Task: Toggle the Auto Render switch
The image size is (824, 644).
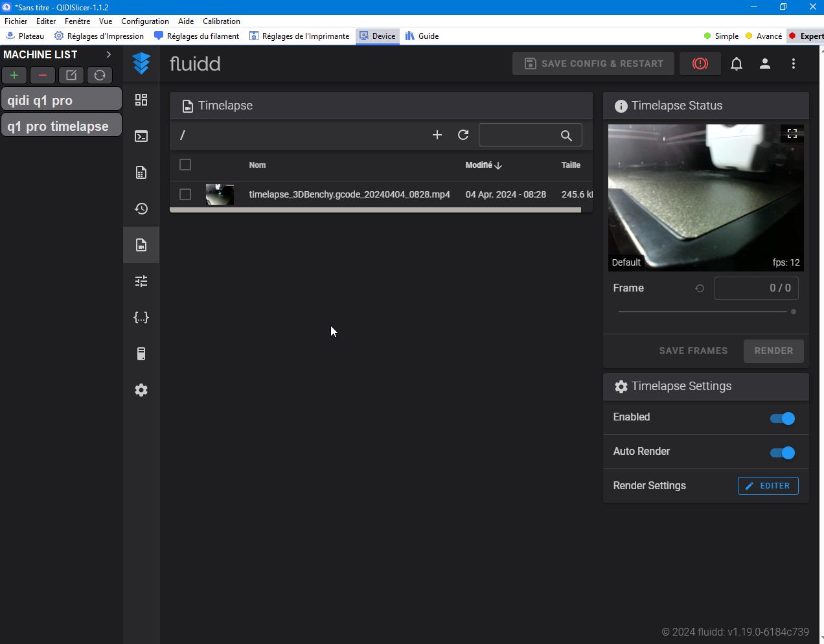Action: [783, 453]
